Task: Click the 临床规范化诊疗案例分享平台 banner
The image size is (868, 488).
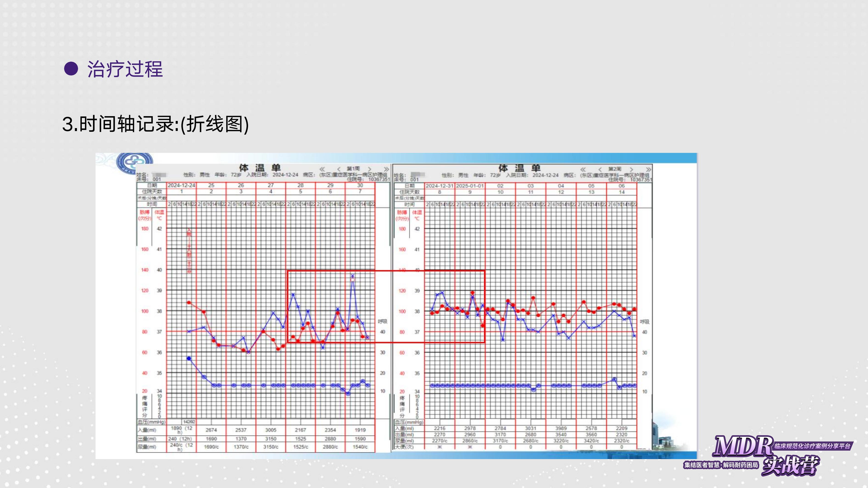Action: pos(812,446)
